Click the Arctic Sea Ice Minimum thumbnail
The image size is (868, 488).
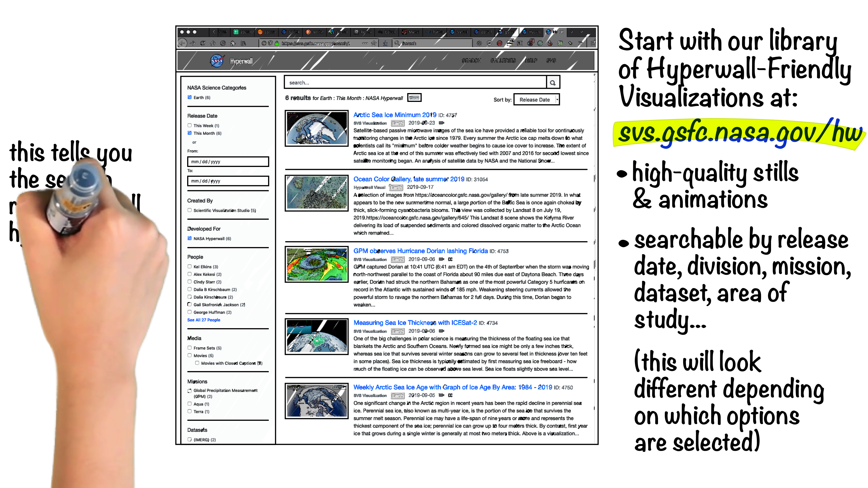tap(316, 128)
